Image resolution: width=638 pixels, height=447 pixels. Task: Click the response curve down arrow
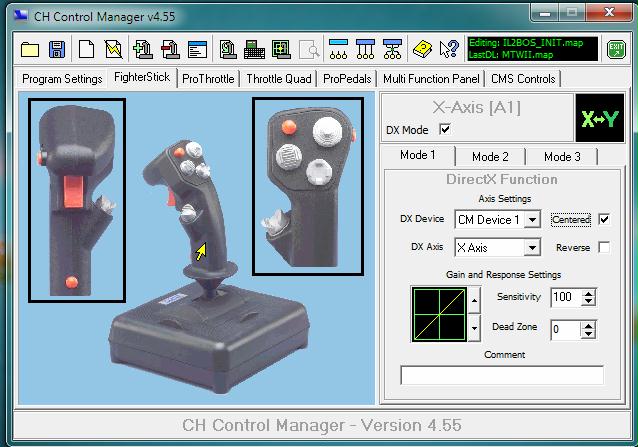point(474,327)
